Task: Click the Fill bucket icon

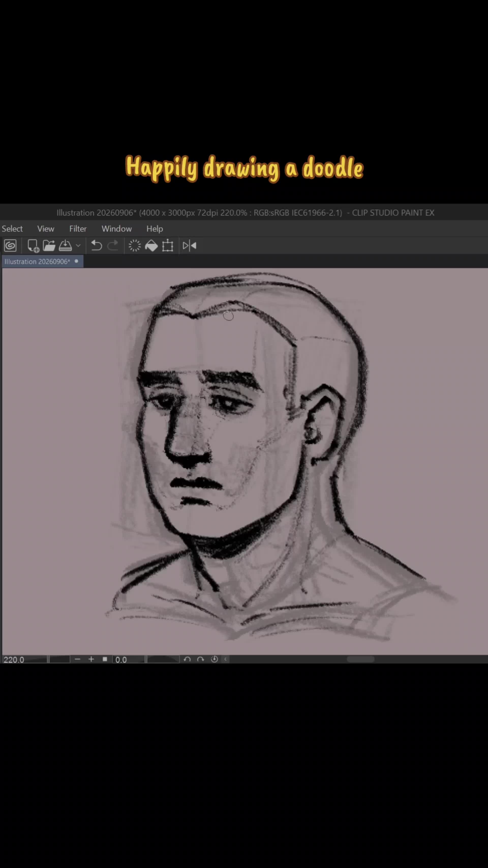Action: click(x=151, y=246)
